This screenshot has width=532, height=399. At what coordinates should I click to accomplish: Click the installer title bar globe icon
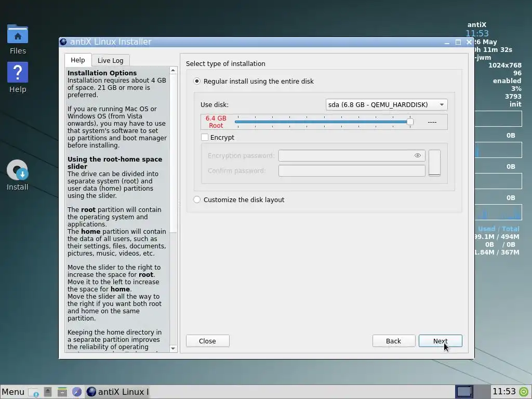tap(63, 42)
